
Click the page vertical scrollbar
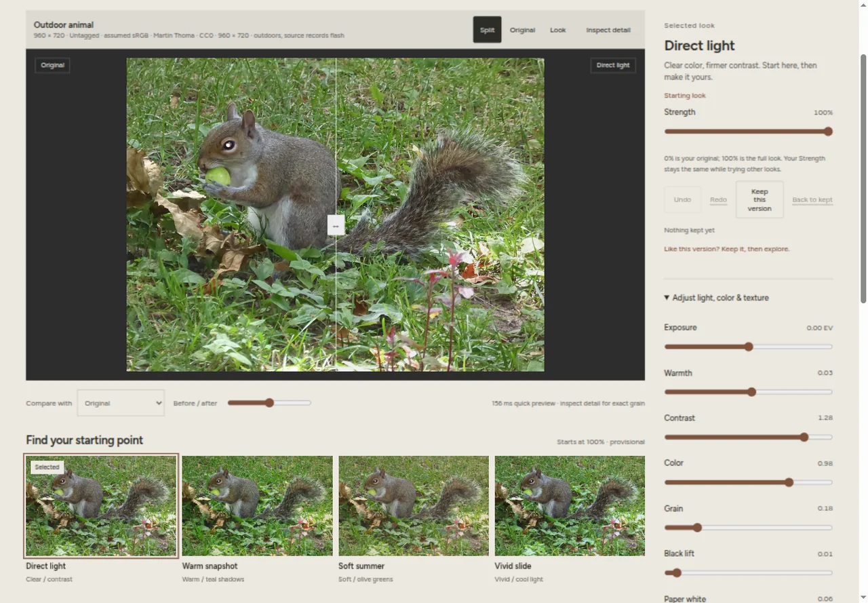863,178
